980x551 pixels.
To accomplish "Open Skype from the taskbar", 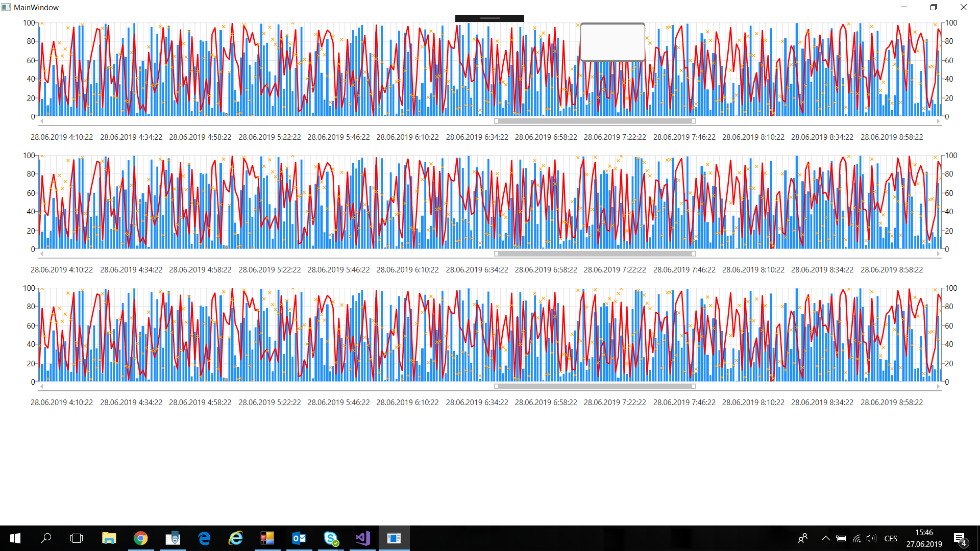I will (331, 538).
